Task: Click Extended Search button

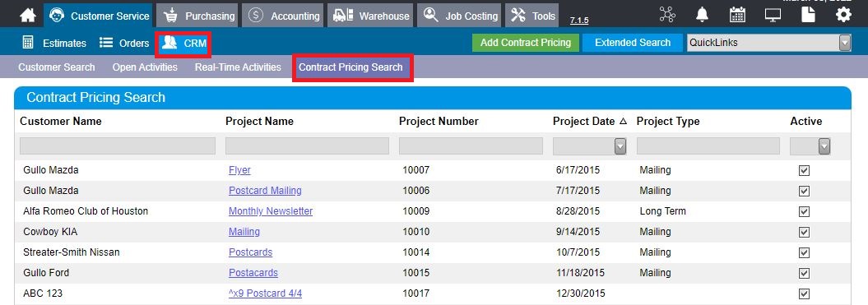Action: [632, 43]
